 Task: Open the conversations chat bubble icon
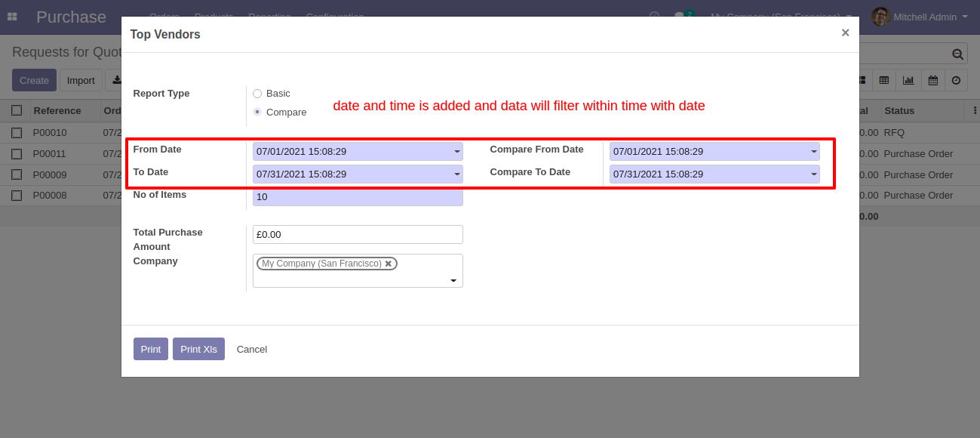point(680,16)
